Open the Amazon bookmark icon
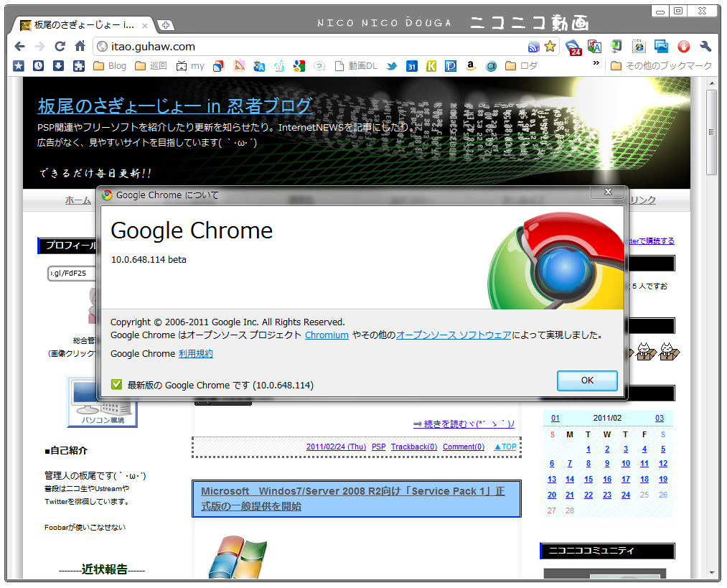 [x=471, y=66]
